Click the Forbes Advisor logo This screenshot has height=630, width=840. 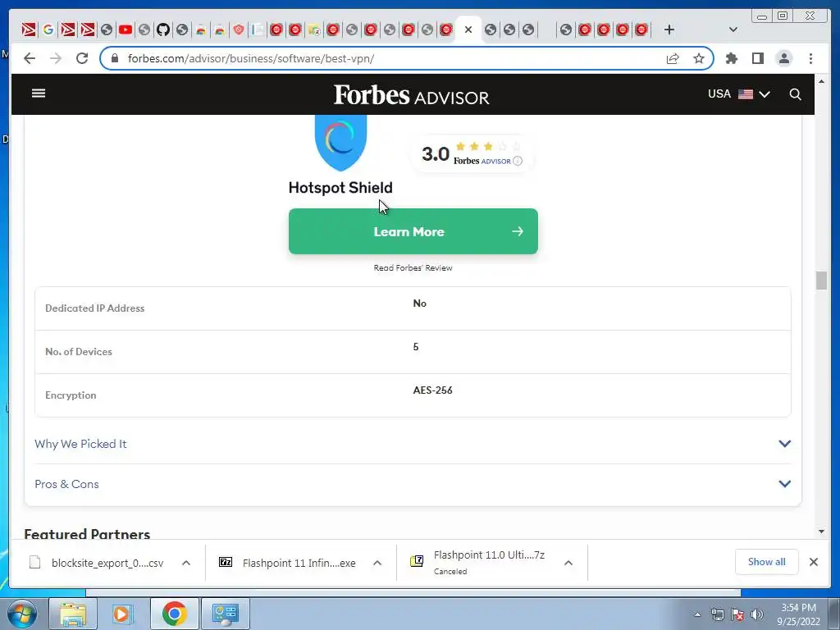(411, 95)
